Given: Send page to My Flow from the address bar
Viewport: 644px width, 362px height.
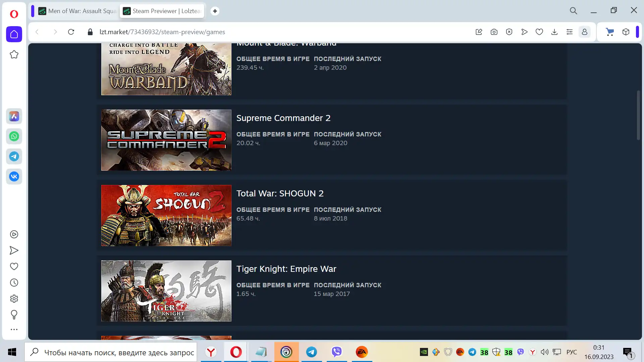Looking at the screenshot, I should tap(524, 32).
